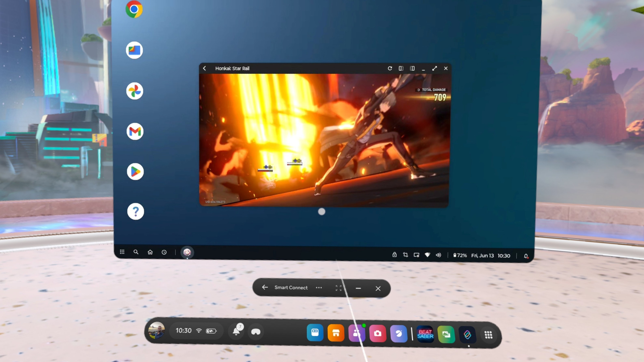
Task: Open the Google Files app icon
Action: (x=134, y=50)
